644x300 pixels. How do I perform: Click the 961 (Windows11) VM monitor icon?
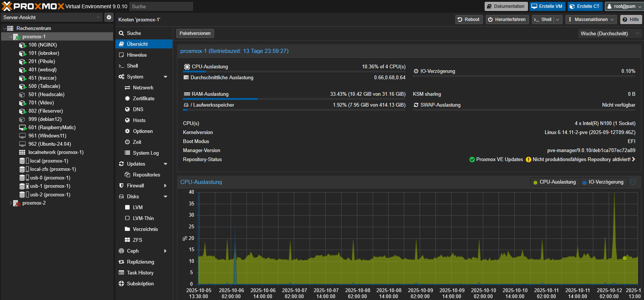pos(23,136)
